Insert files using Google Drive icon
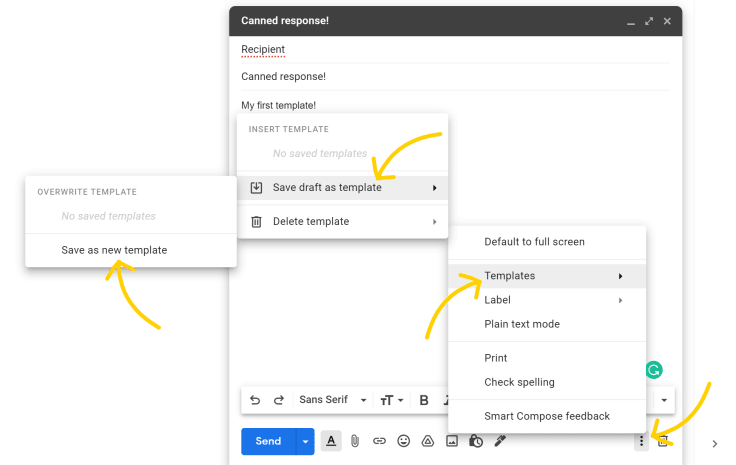 tap(428, 441)
